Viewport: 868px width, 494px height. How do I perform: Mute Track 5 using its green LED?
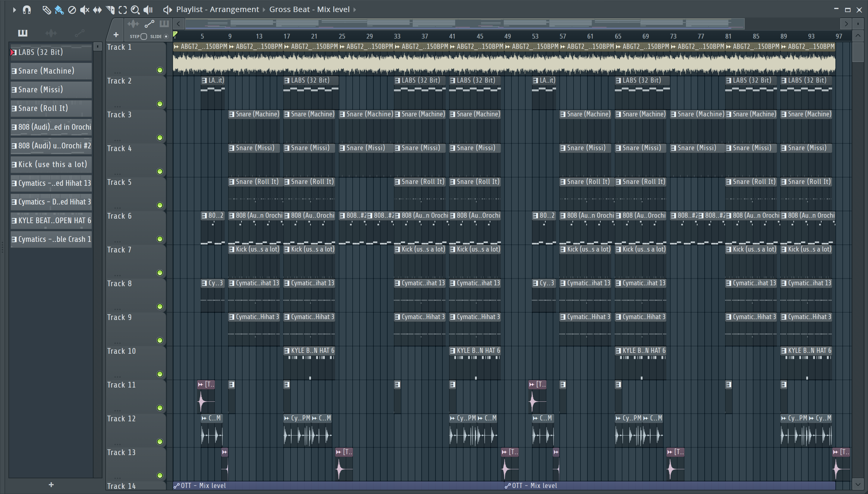(x=160, y=205)
